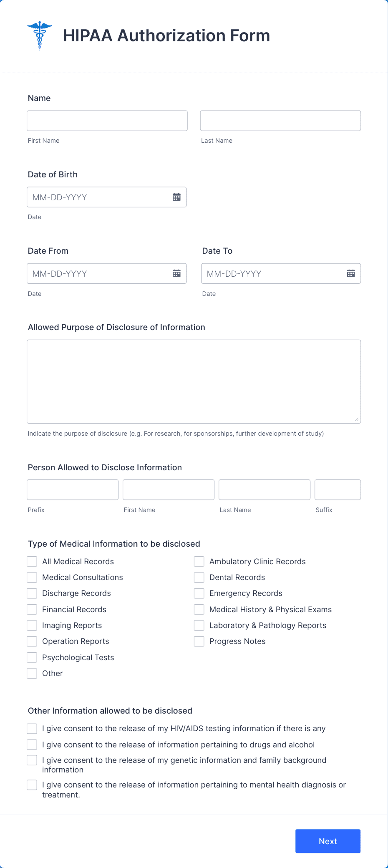Image resolution: width=388 pixels, height=868 pixels.
Task: Enable the Dental Records option
Action: (x=199, y=577)
